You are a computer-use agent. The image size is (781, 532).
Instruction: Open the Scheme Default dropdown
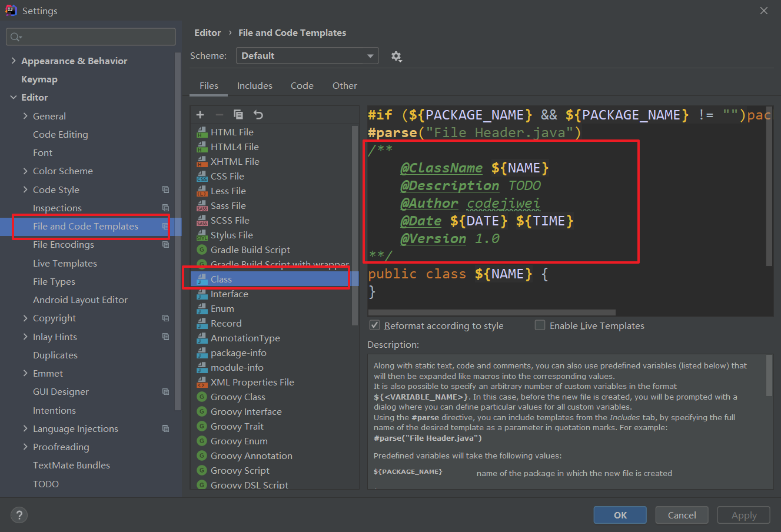307,56
